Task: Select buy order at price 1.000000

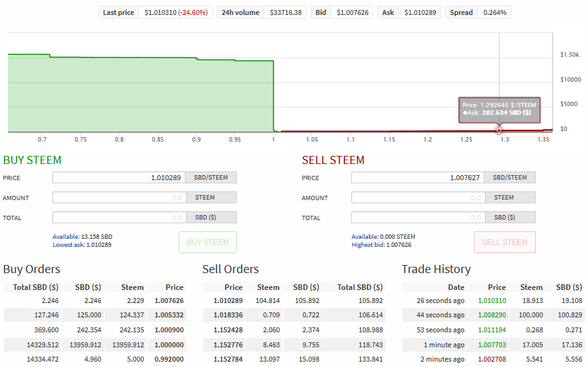Action: point(95,345)
